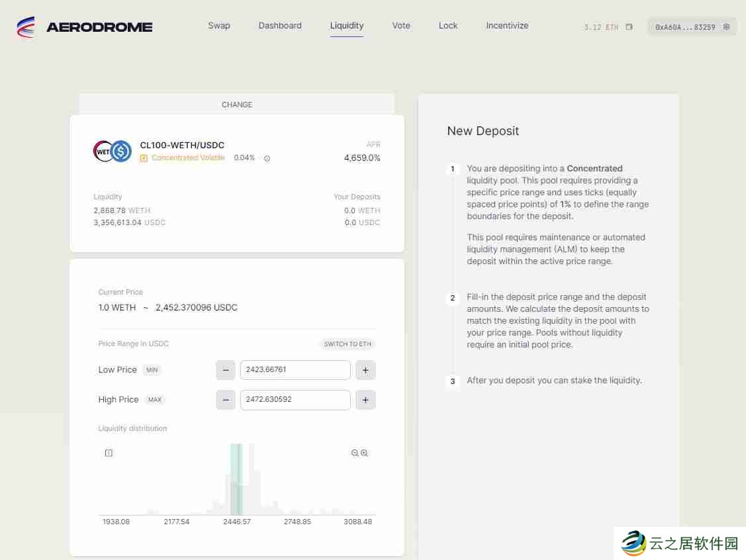Click the range view icon left of distribution chart
The height and width of the screenshot is (560, 746).
click(109, 453)
